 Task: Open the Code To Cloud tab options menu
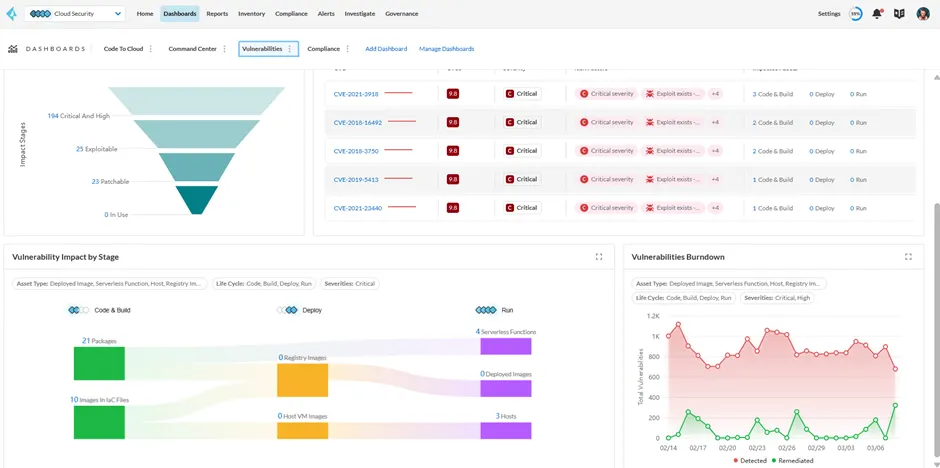(x=150, y=49)
